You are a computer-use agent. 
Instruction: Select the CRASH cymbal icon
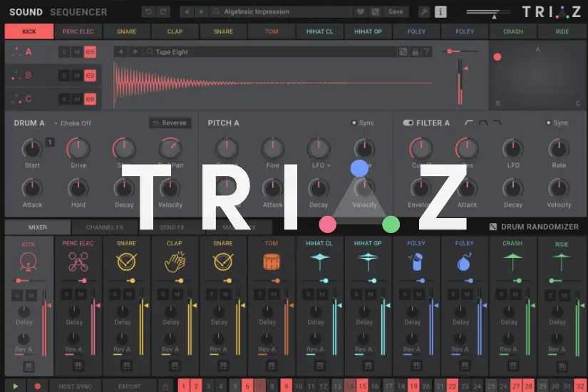click(512, 262)
